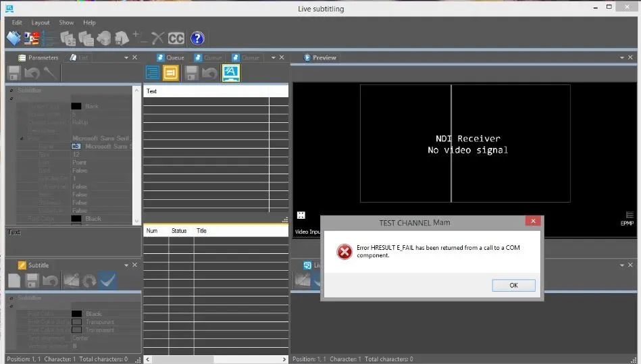
Task: Click the blue checkmark icon in Subtitle panel
Action: pos(107,281)
